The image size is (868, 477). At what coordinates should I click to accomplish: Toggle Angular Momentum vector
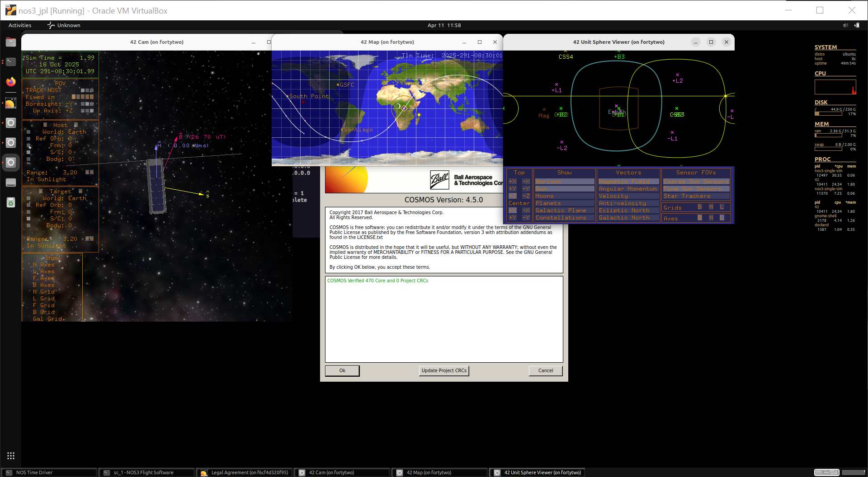(x=628, y=189)
